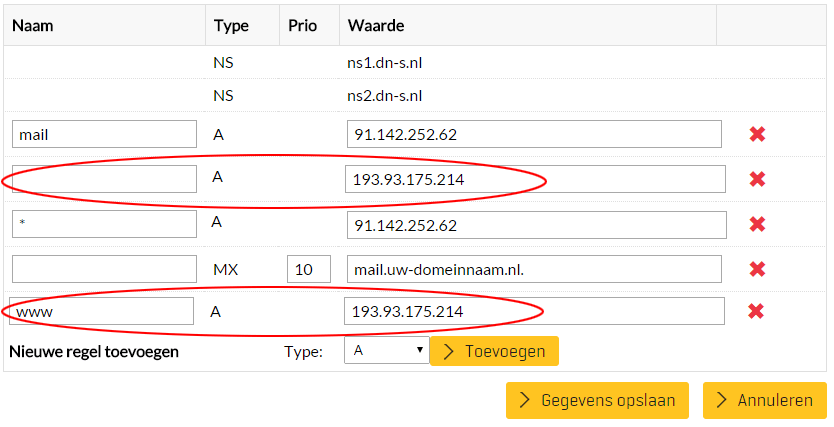
Task: Delete the mail A record
Action: pyautogui.click(x=757, y=134)
